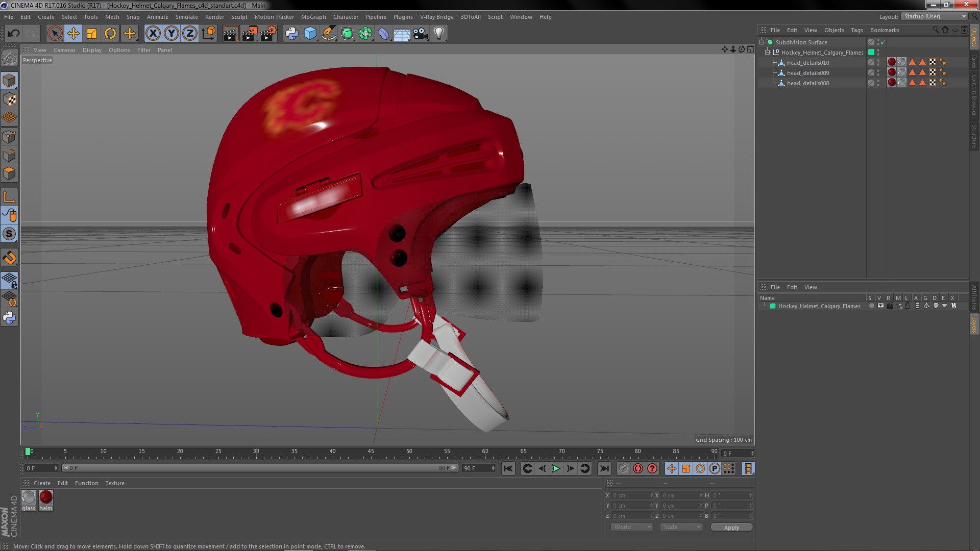Play the animation forward
980x551 pixels.
(556, 468)
